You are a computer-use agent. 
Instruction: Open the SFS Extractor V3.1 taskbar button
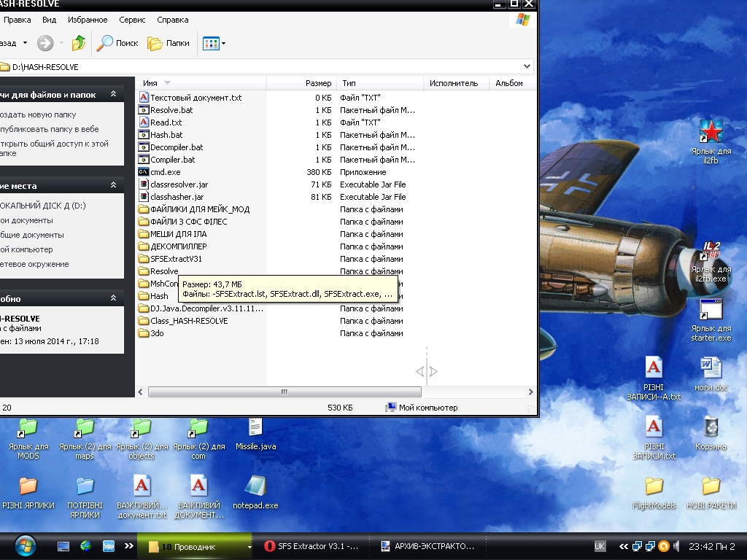(311, 546)
